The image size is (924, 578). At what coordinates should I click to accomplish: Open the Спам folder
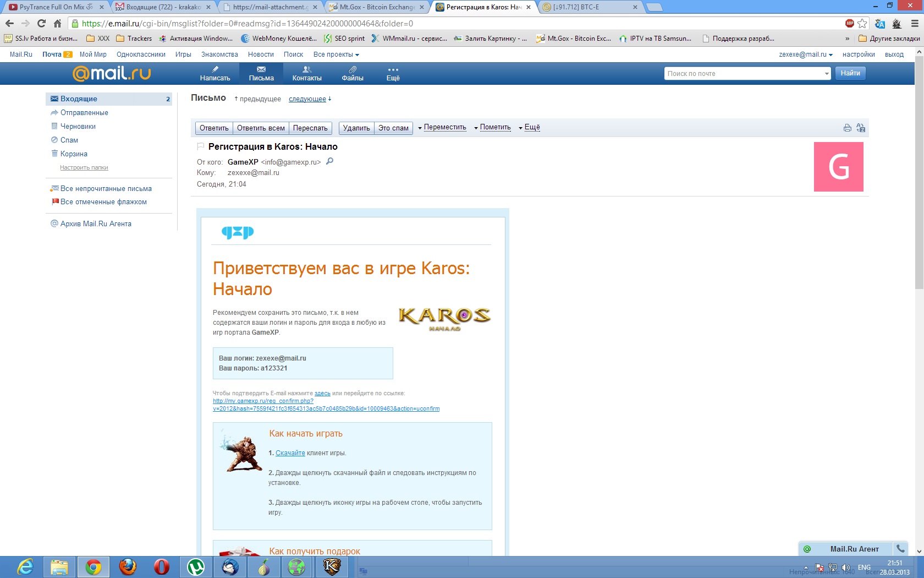[69, 140]
